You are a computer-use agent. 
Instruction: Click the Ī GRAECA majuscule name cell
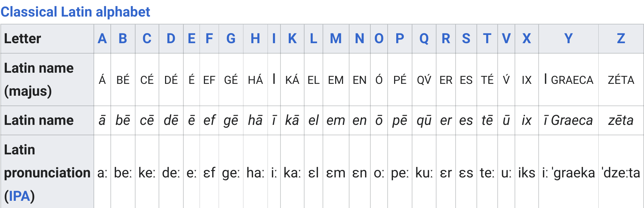point(568,80)
